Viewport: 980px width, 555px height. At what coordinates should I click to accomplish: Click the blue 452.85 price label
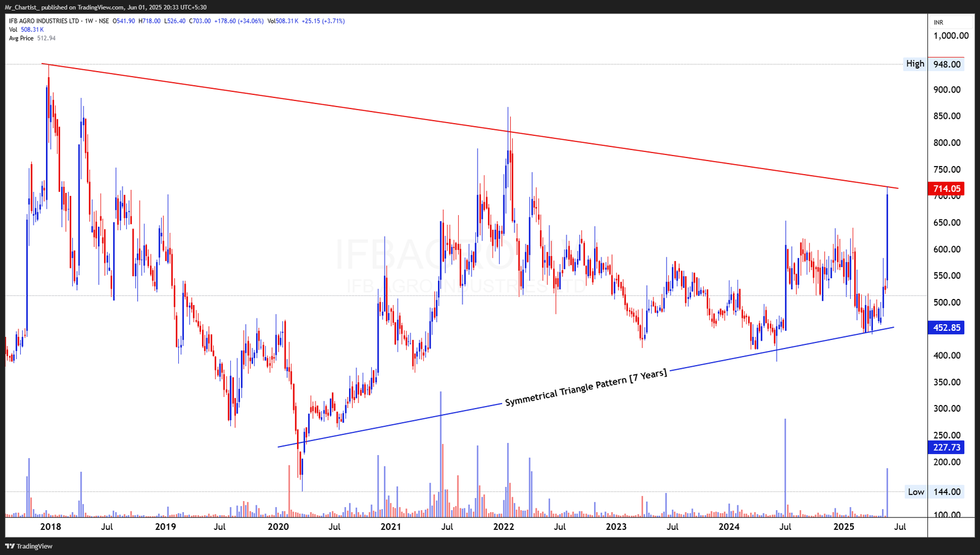click(945, 328)
